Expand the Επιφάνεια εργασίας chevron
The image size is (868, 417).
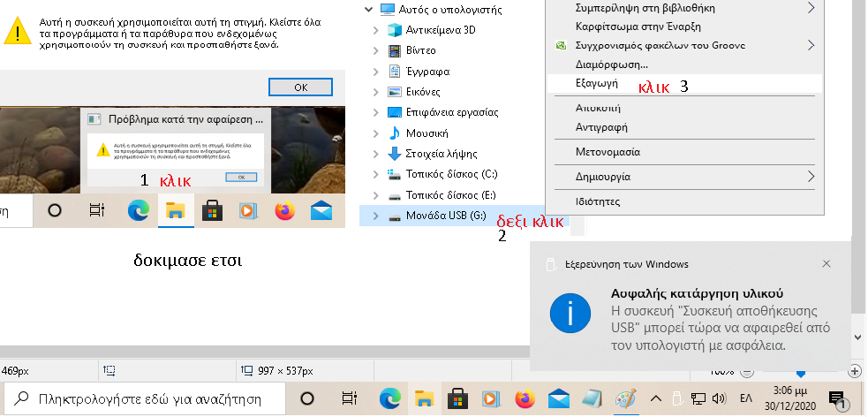coord(376,112)
